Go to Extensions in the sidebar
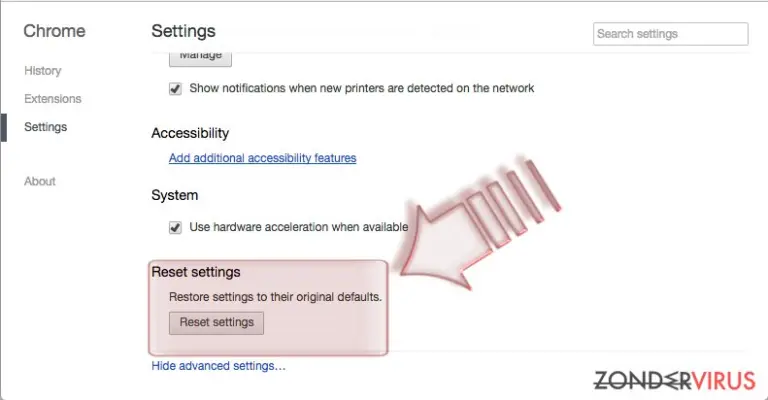 coord(53,99)
